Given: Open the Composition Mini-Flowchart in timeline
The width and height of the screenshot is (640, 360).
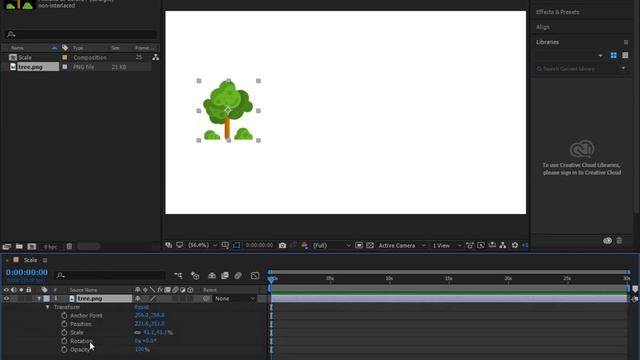Looking at the screenshot, I should click(178, 276).
